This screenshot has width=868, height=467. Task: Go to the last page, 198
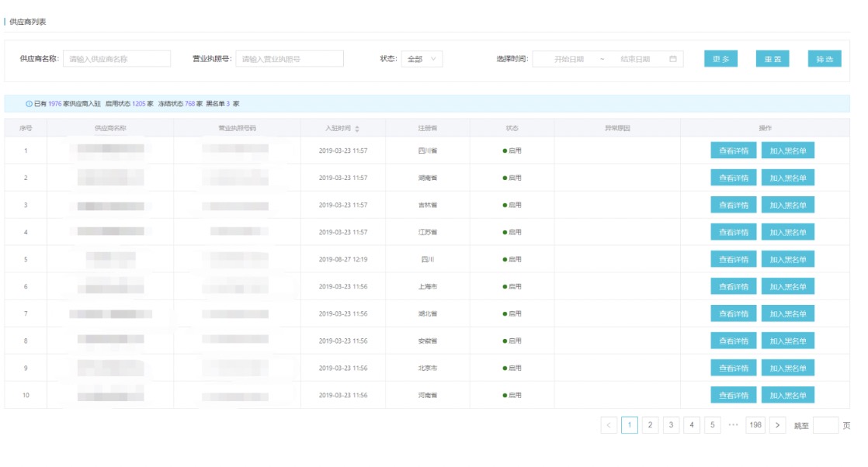(x=755, y=425)
